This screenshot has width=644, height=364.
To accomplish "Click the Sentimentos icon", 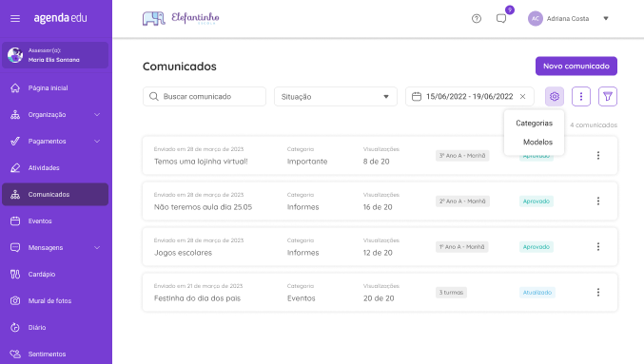I will coord(15,354).
